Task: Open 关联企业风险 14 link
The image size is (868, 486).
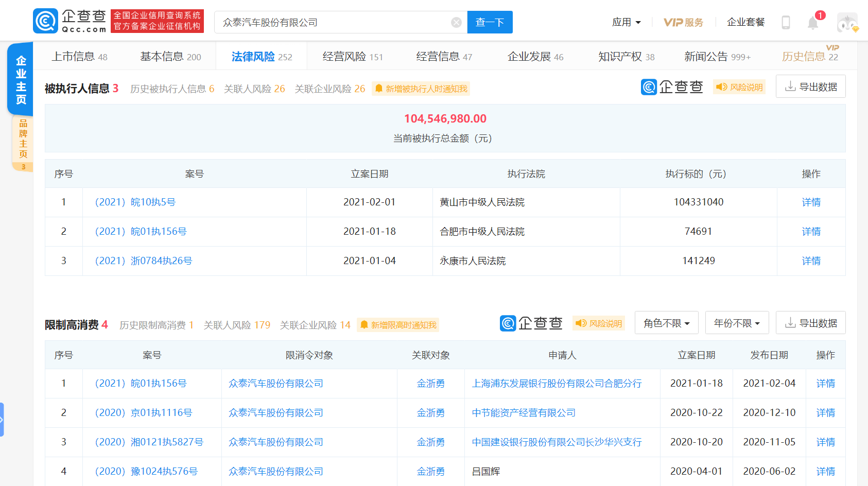Action: pyautogui.click(x=315, y=325)
